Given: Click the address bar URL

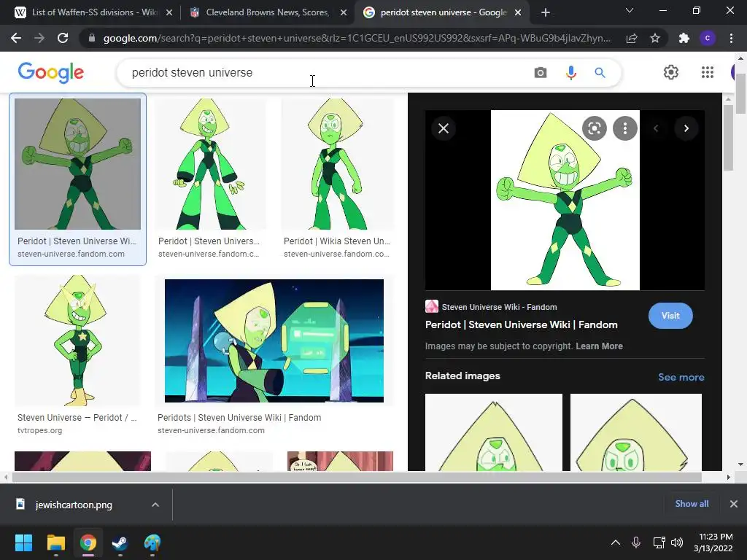Looking at the screenshot, I should click(356, 38).
